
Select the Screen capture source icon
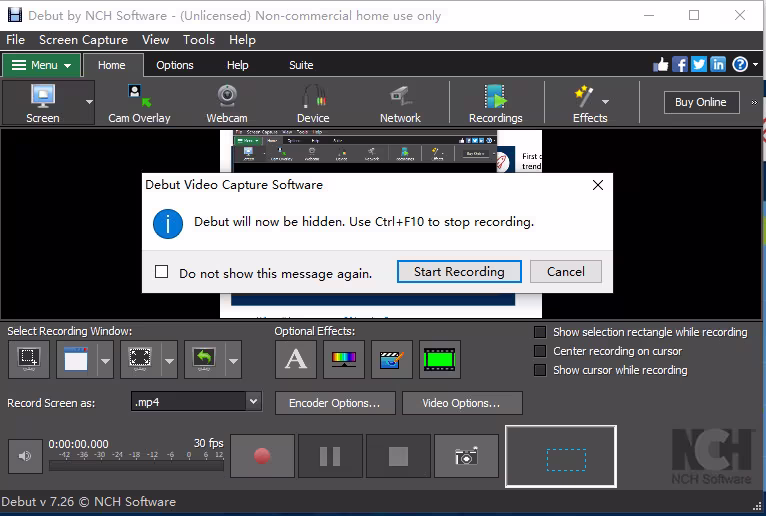[x=43, y=103]
